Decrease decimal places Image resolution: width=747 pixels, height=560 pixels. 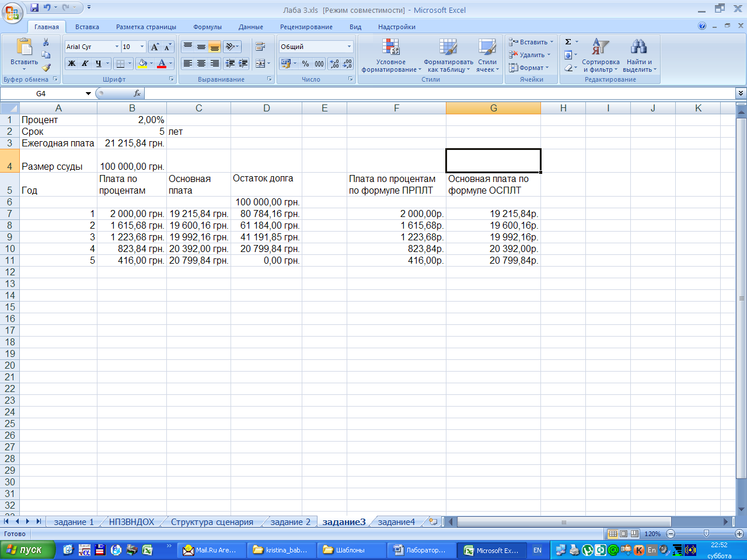pyautogui.click(x=347, y=64)
